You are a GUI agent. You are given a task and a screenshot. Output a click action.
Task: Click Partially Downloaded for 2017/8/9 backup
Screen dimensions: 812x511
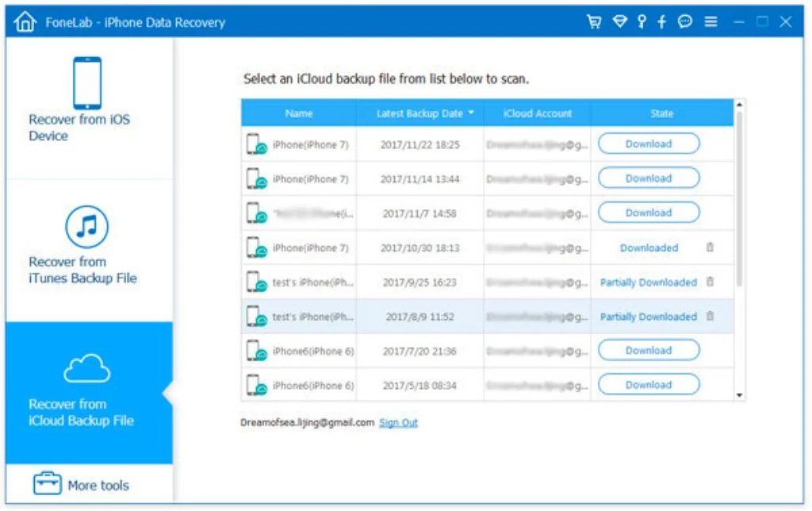(x=649, y=317)
